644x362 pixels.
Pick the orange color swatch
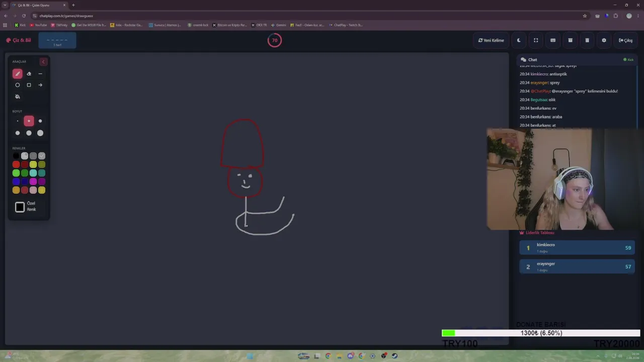point(16,190)
